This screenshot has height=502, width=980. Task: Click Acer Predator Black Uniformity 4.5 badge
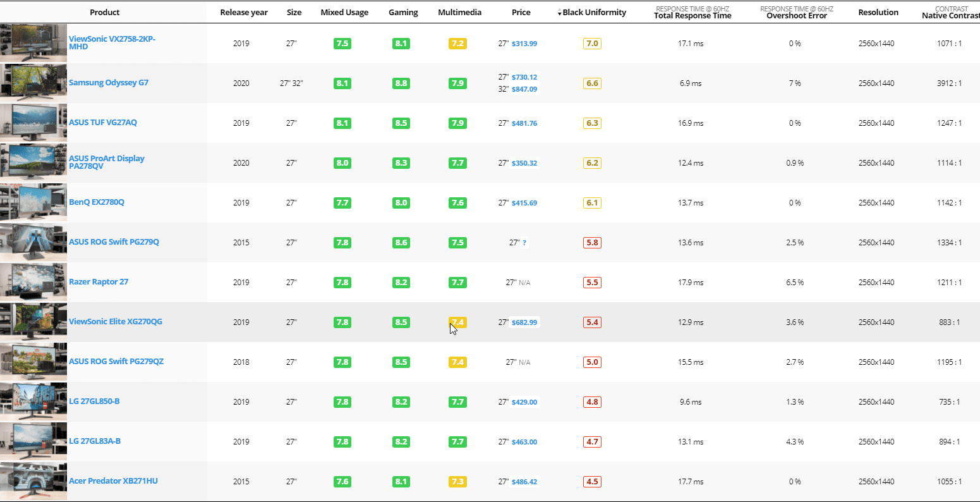coord(592,482)
